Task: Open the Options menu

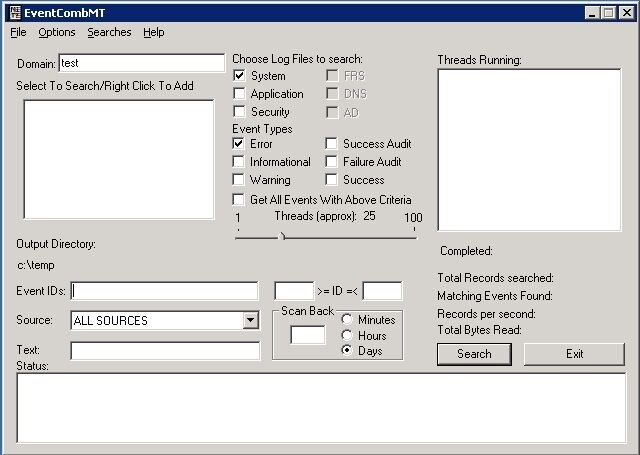Action: click(x=57, y=32)
